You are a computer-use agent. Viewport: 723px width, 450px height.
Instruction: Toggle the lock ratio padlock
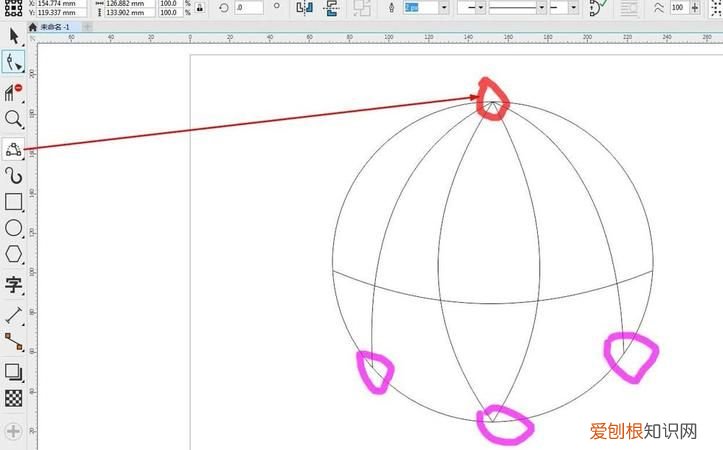(201, 8)
